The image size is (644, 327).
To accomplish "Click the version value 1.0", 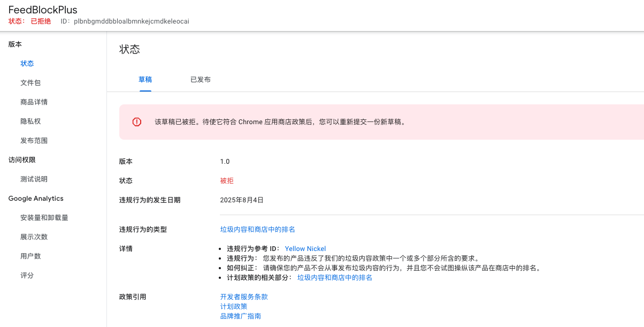I will pyautogui.click(x=225, y=162).
